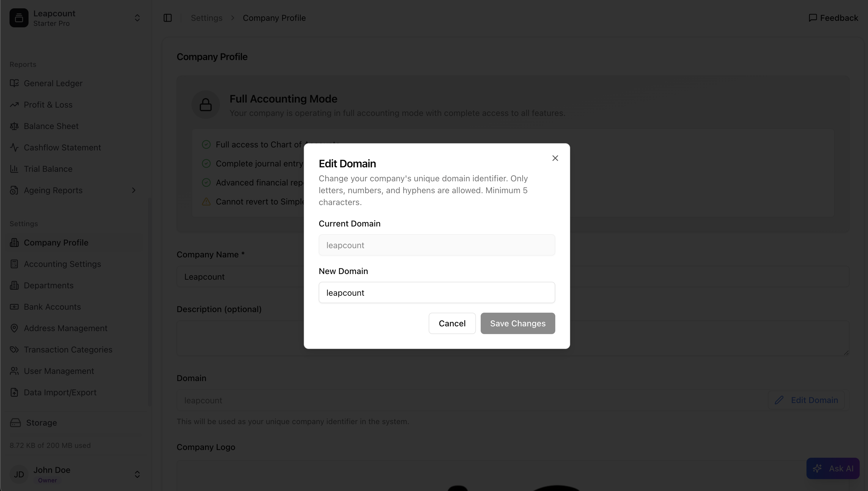Click the Ask AI sparkle icon
This screenshot has width=868, height=491.
click(x=817, y=468)
